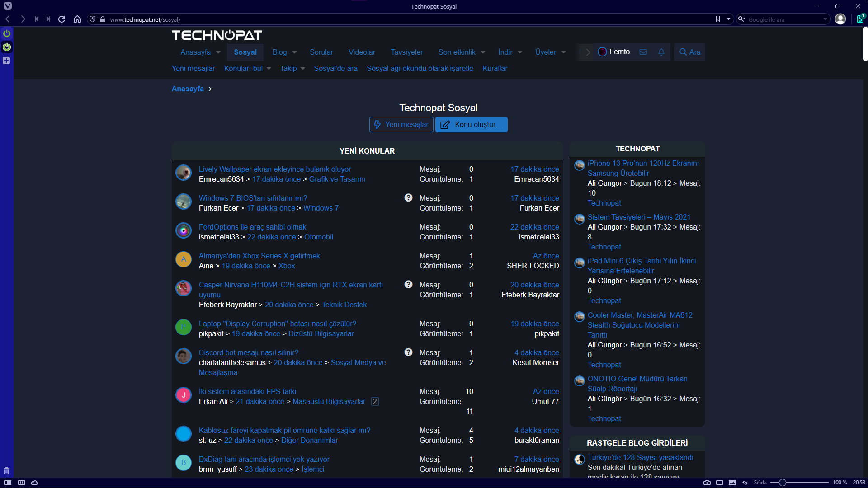This screenshot has width=868, height=488.
Task: Expand the Blog menu dropdown arrow
Action: [x=294, y=52]
